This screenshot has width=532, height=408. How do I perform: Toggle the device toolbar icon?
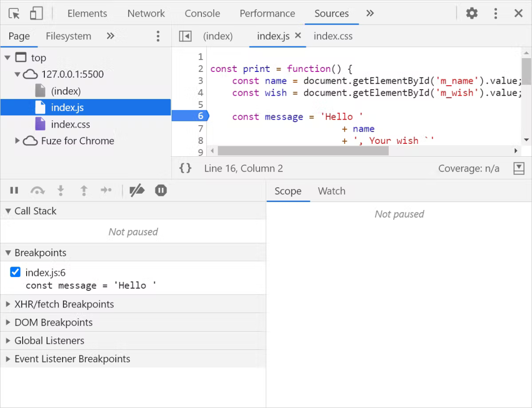tap(36, 13)
